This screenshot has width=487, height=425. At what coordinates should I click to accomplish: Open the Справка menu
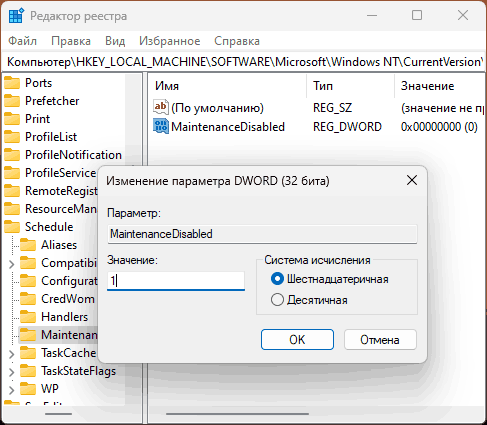(237, 41)
